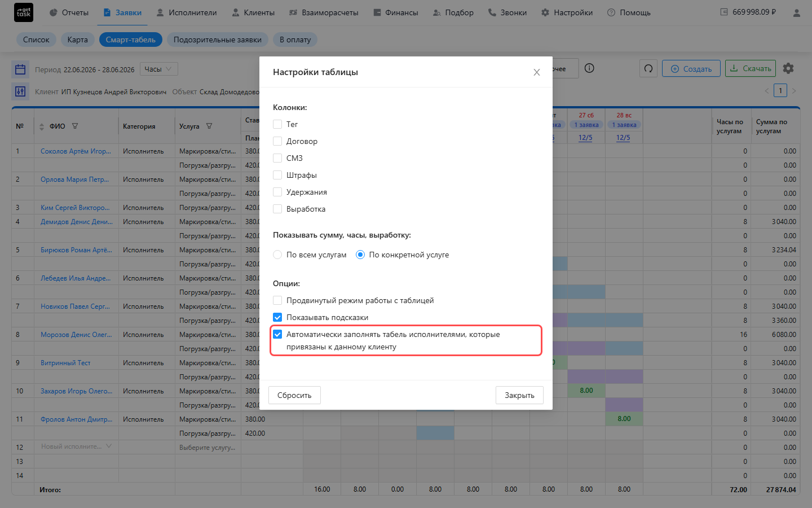Click the getTask logo
812x508 pixels.
[24, 12]
